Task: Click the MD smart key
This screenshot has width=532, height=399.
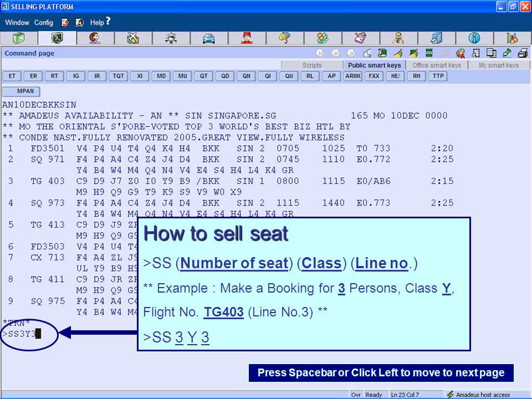Action: [x=161, y=76]
